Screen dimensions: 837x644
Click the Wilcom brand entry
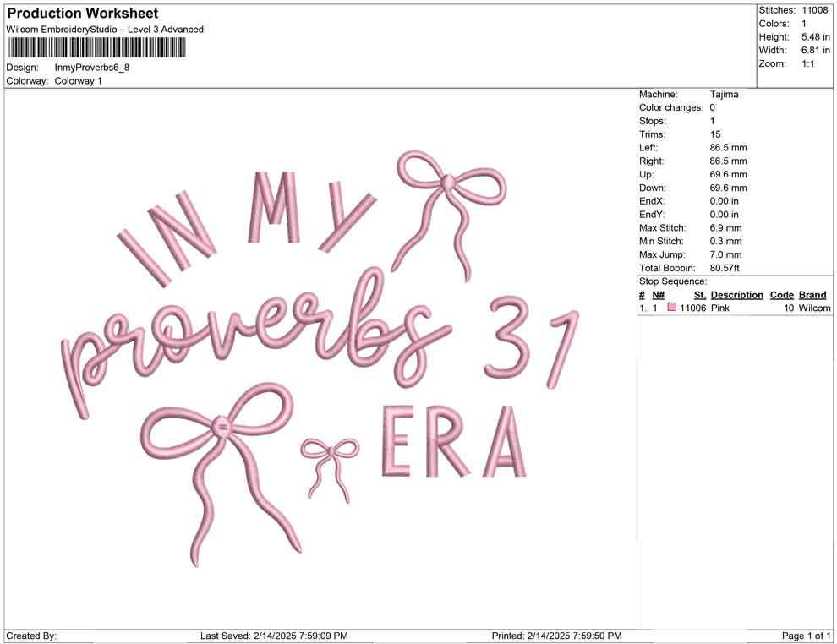(x=814, y=308)
